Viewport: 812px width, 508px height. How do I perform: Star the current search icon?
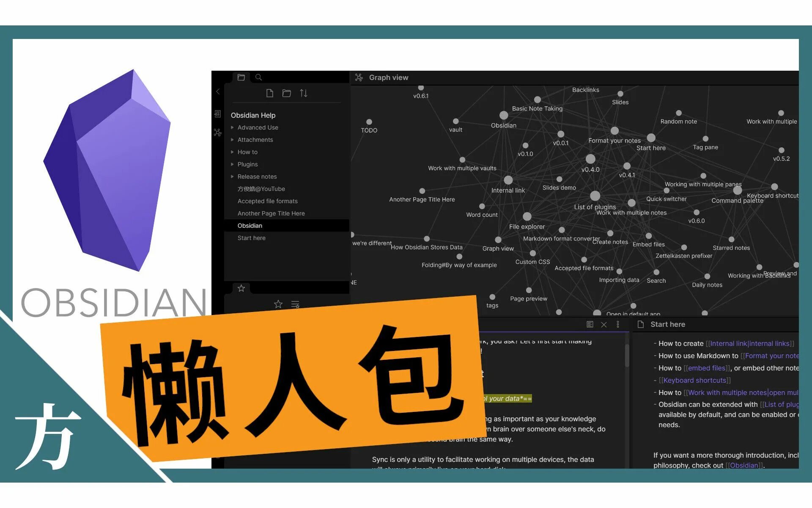(x=295, y=304)
